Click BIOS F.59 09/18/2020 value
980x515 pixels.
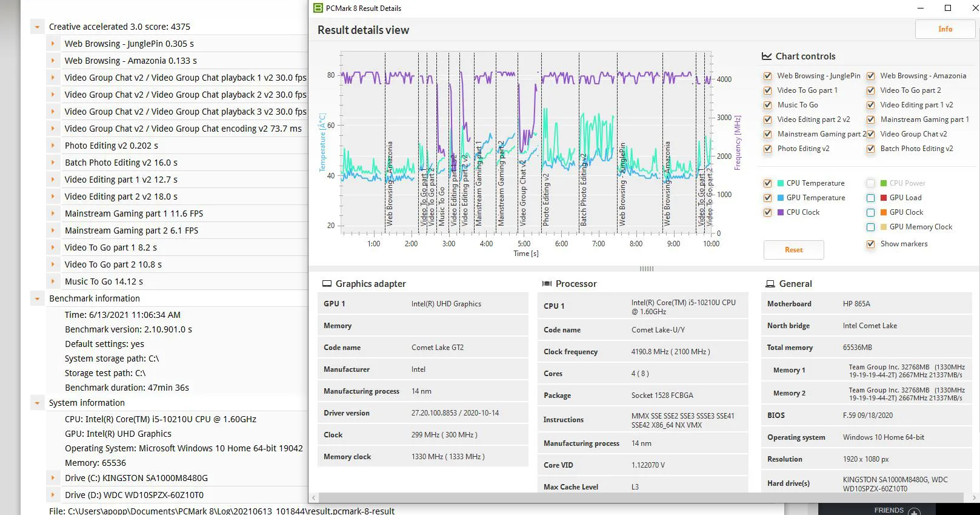coord(867,416)
